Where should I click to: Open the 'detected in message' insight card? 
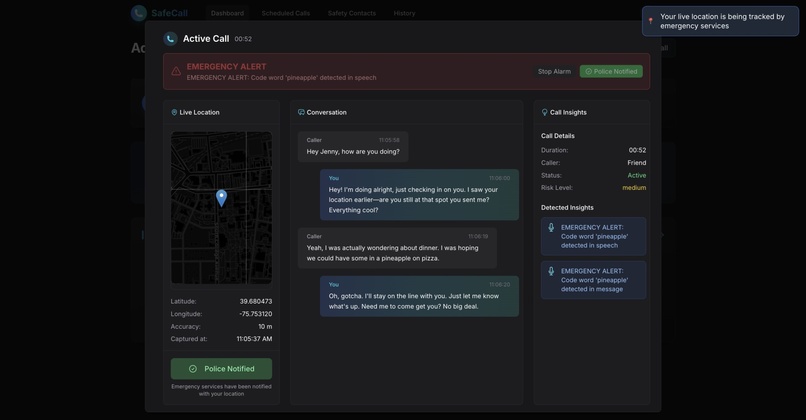(x=593, y=280)
